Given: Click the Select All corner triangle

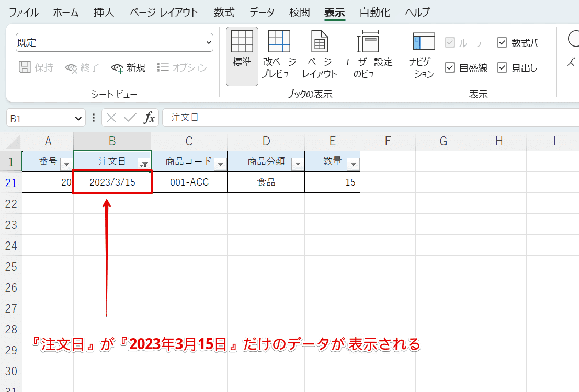Looking at the screenshot, I should pyautogui.click(x=14, y=142).
